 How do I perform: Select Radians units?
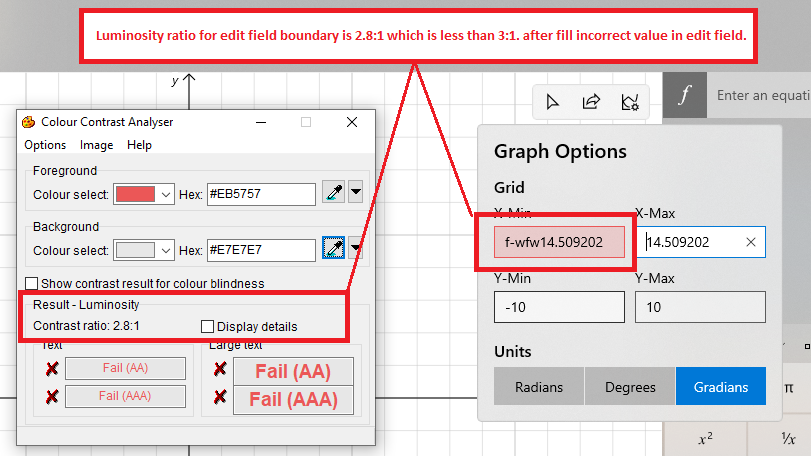tap(539, 387)
